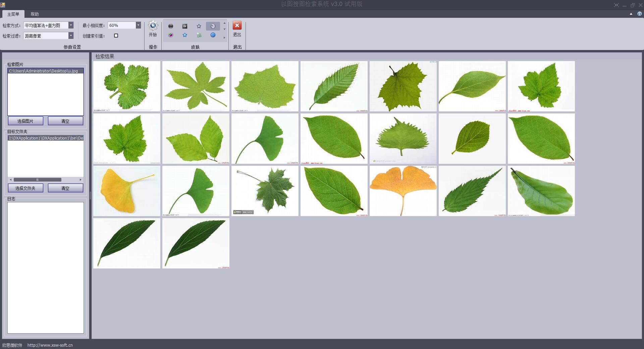Click the 检索结果 panel header

[105, 56]
